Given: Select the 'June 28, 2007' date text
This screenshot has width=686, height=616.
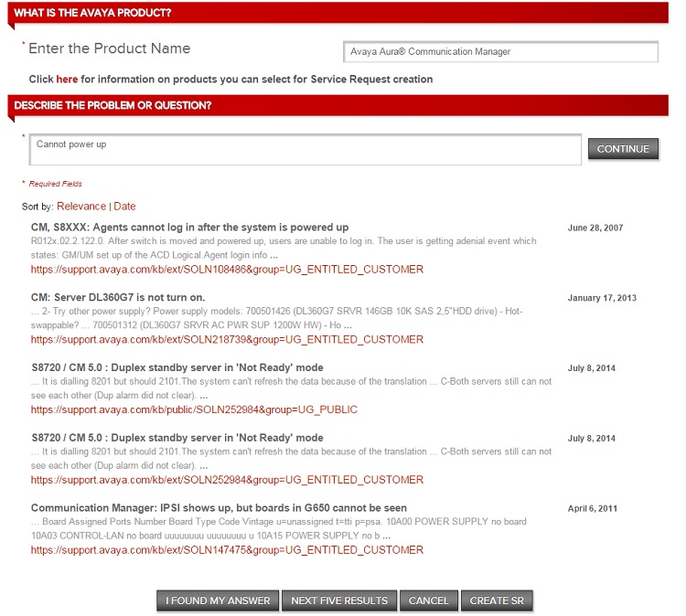Looking at the screenshot, I should (595, 228).
